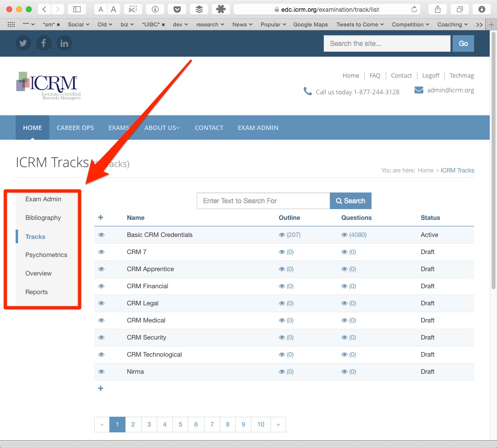
Task: View the CRM Financial track row
Action: click(x=101, y=286)
